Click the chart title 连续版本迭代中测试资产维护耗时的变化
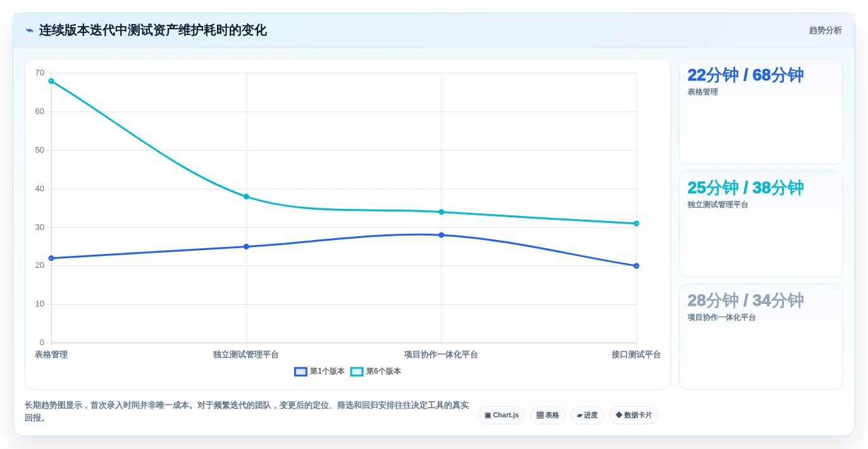Viewport: 868px width, 449px height. pos(153,30)
